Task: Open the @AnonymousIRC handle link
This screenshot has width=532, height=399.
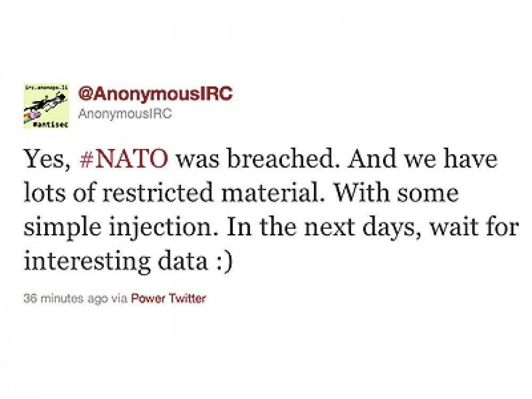Action: coord(155,94)
